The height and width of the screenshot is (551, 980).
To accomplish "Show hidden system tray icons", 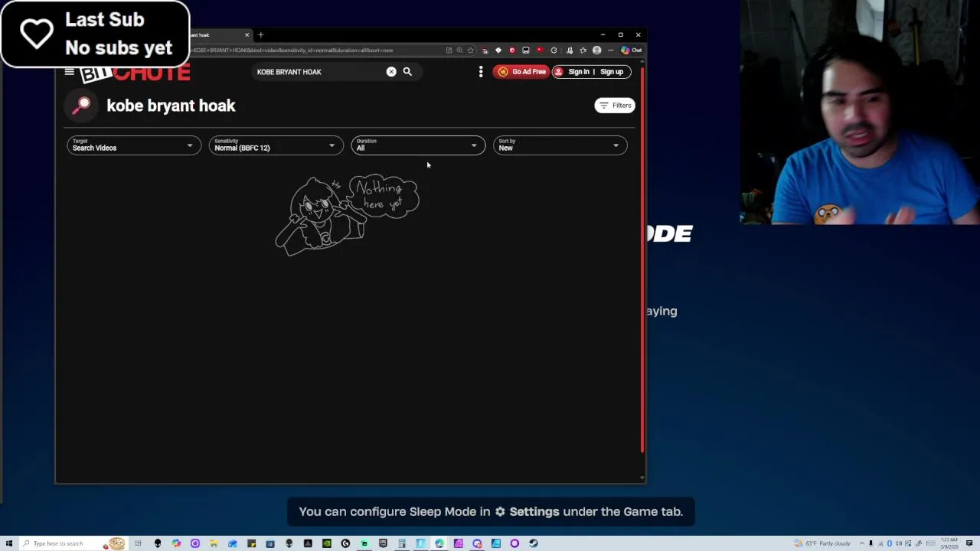I will (862, 543).
